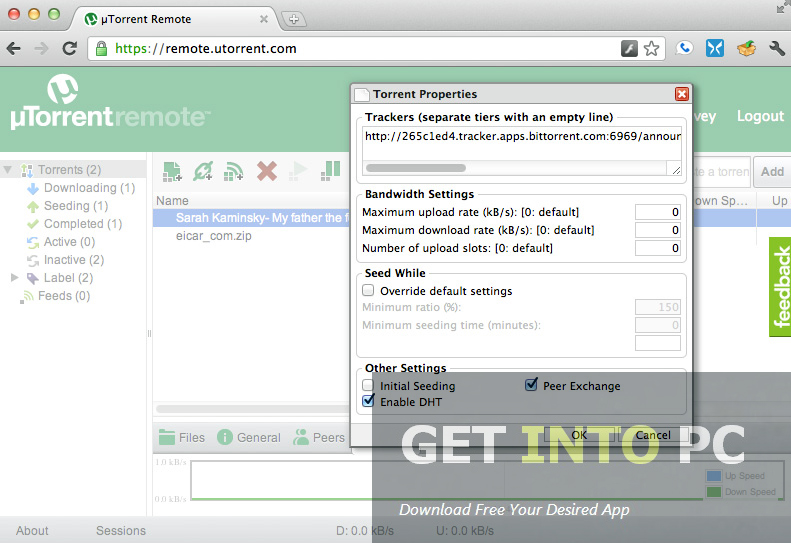Uncheck the Peer Exchange checkbox
Screen dimensions: 791x543
coord(531,385)
